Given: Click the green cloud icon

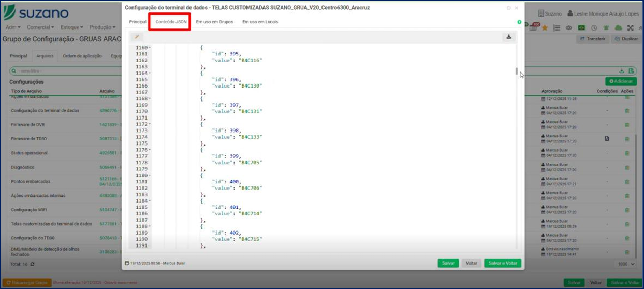Looking at the screenshot, I should coord(618,28).
